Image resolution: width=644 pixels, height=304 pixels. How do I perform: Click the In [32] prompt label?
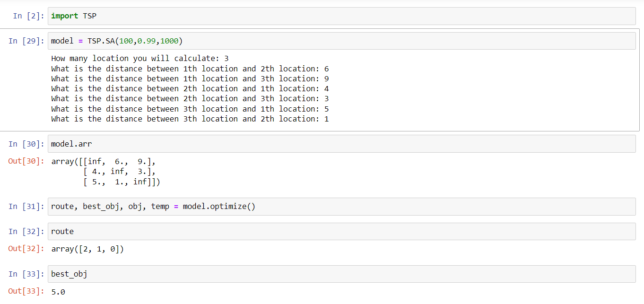(x=27, y=232)
